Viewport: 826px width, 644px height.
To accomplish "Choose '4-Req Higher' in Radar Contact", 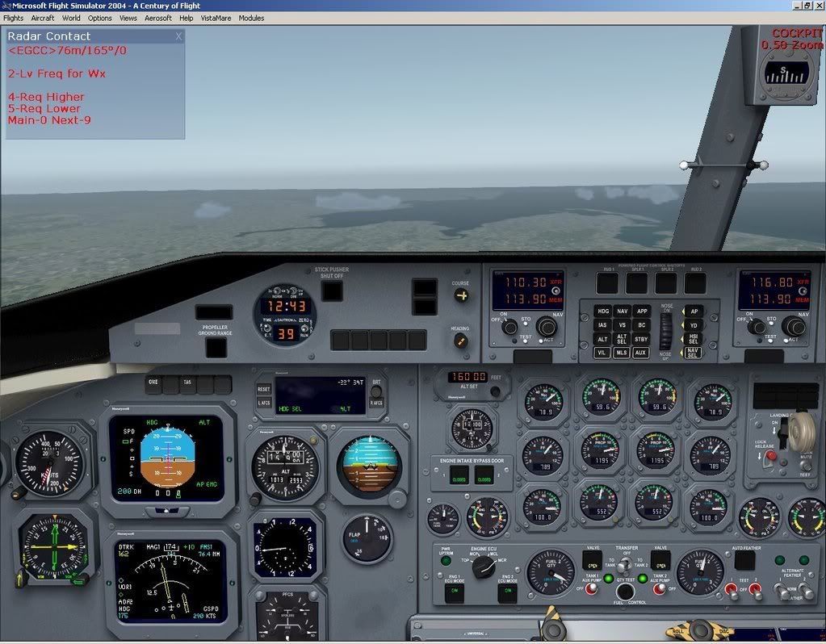I will (46, 97).
